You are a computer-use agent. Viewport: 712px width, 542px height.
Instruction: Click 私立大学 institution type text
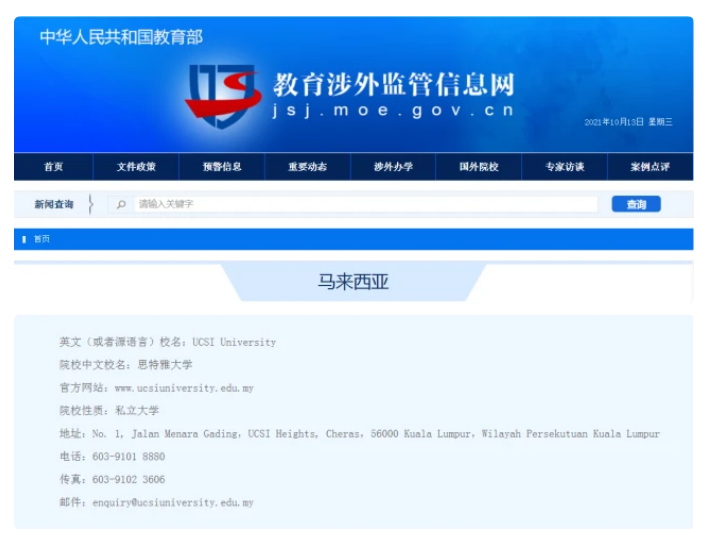[x=137, y=411]
